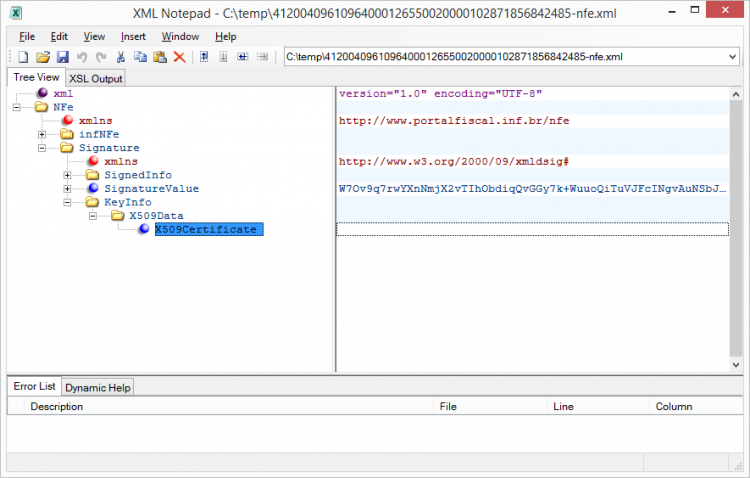
Task: Click the Paste clipboard icon
Action: 160,57
